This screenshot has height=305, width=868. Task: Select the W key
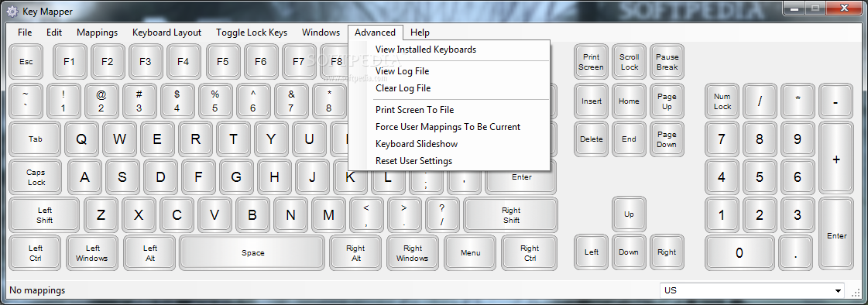(119, 139)
